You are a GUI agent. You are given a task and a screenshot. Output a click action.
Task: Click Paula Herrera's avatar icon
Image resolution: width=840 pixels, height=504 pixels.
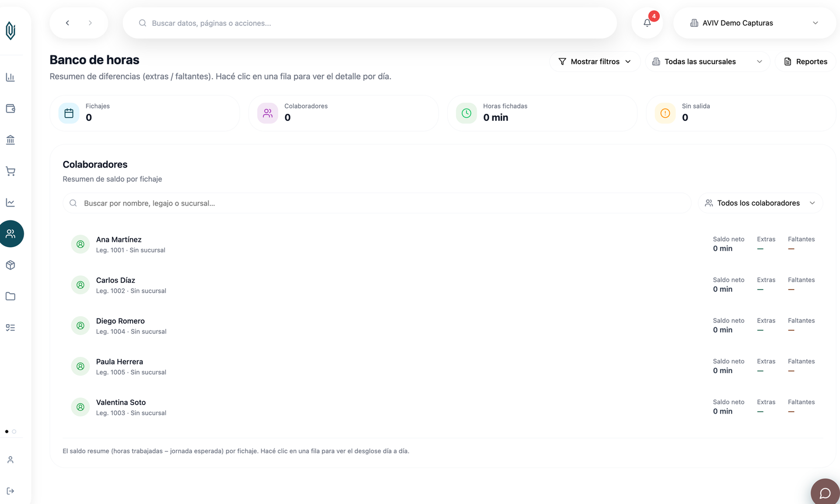[x=80, y=366]
